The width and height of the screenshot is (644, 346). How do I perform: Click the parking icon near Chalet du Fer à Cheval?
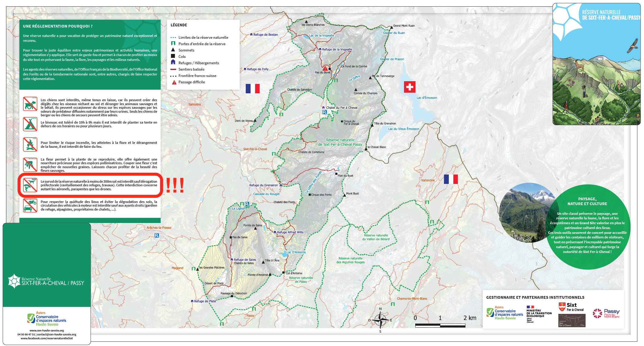(x=324, y=112)
